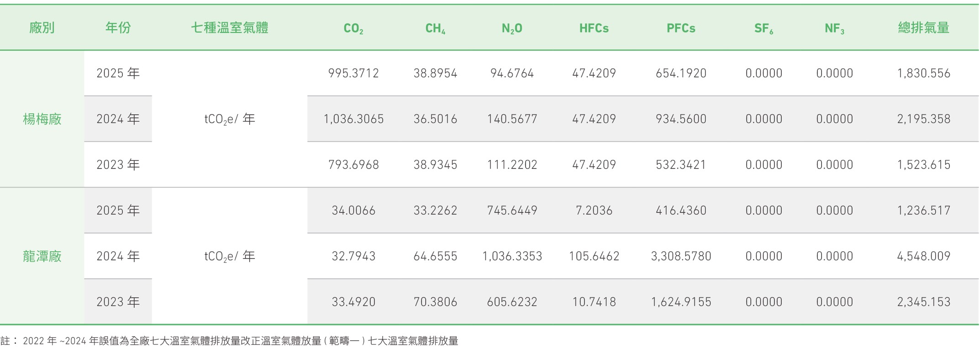This screenshot has height=348, width=980.
Task: Click the 總排氣量 column header
Action: click(923, 28)
